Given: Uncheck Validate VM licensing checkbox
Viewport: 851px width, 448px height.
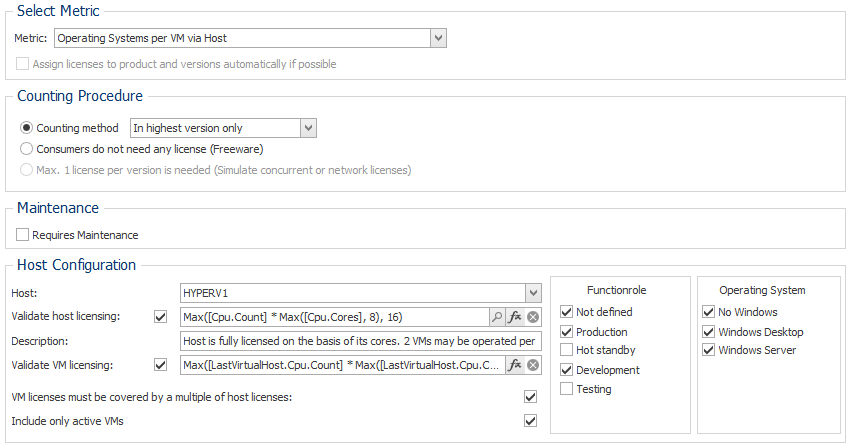Looking at the screenshot, I should point(160,365).
